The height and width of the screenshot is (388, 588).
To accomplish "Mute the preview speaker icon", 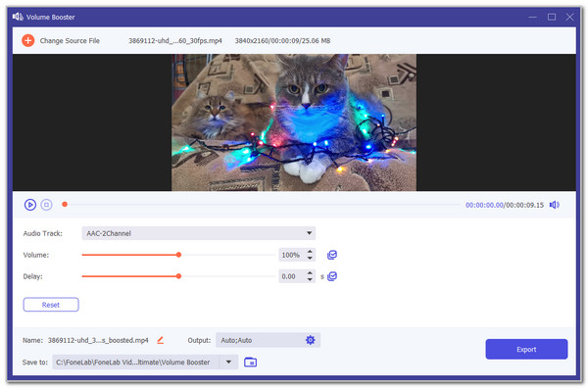I will [x=555, y=205].
